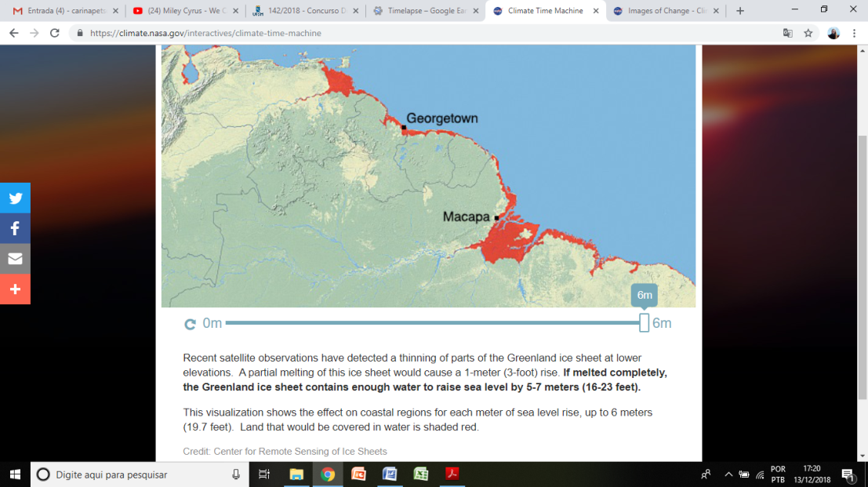This screenshot has width=868, height=487.
Task: Go back to the previous page
Action: [x=13, y=33]
